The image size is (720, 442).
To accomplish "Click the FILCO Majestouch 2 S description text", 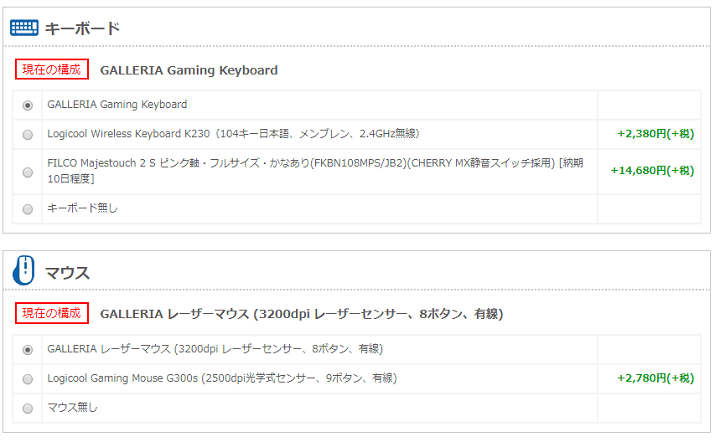I will click(x=315, y=171).
